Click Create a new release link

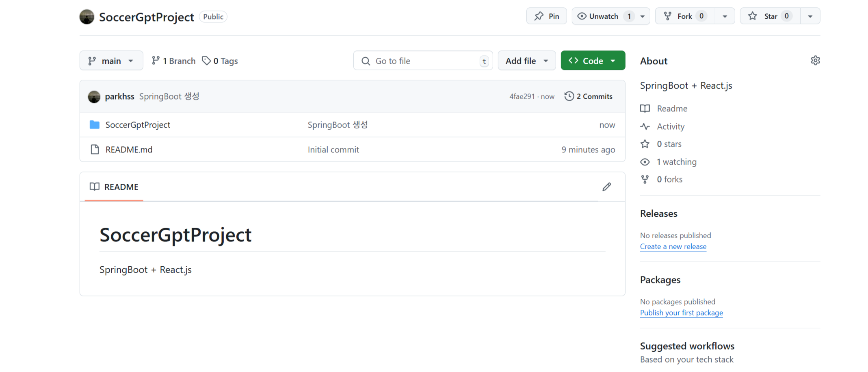673,246
